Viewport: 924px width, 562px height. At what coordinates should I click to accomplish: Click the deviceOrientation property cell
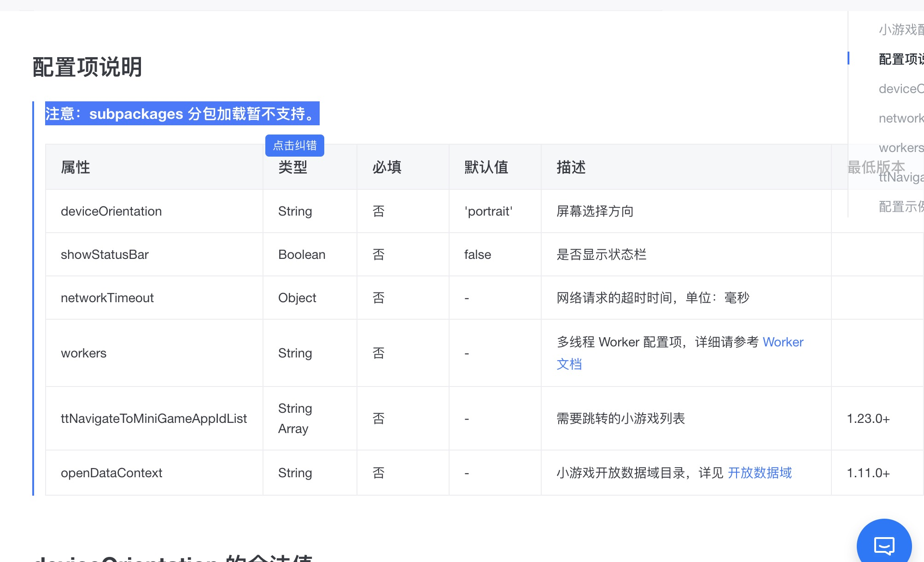[111, 211]
